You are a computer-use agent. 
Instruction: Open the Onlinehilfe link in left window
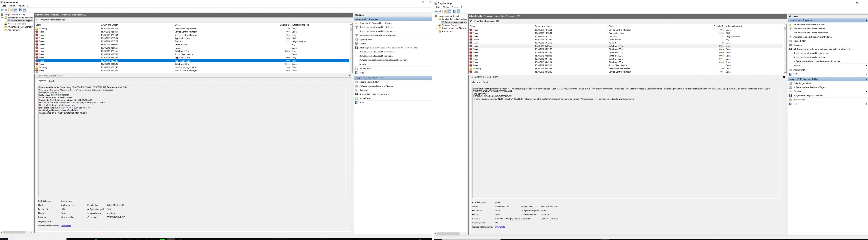[66, 226]
